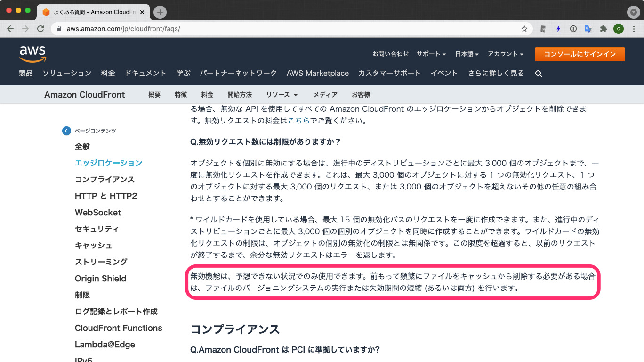This screenshot has height=362, width=644.
Task: Click the lightning bolt extension icon
Action: [x=558, y=29]
